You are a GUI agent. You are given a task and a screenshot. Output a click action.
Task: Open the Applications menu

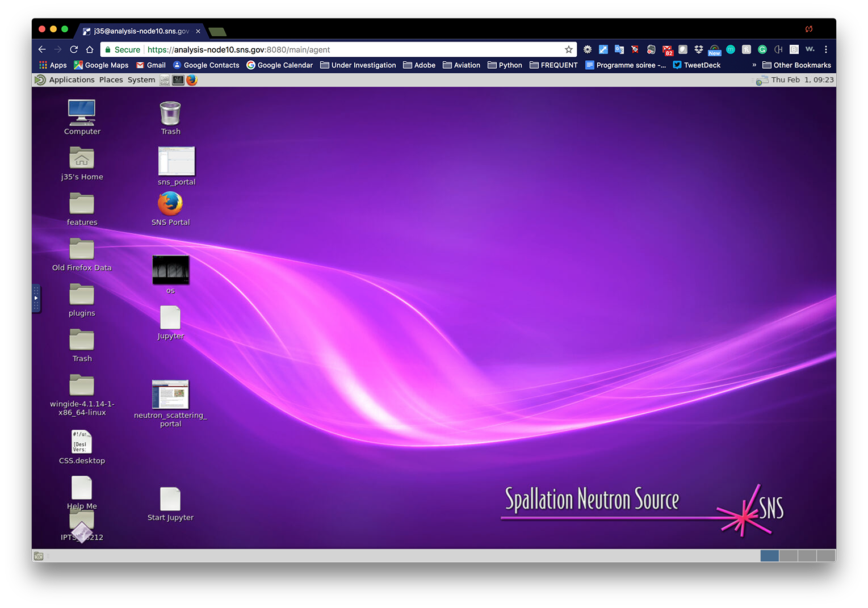(72, 80)
